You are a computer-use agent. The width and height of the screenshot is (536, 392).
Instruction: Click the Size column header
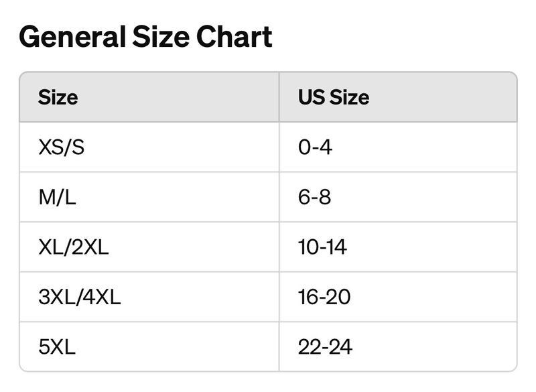tap(58, 98)
